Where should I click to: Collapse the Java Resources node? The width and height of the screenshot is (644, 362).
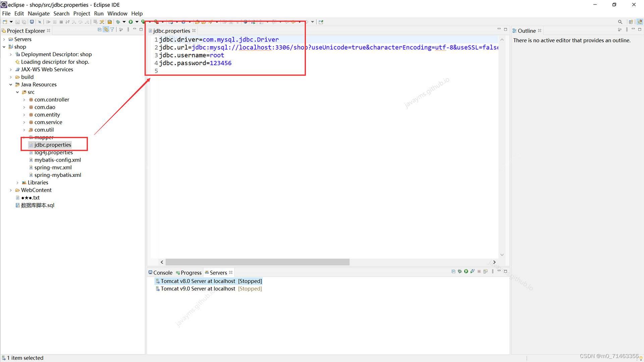[11, 84]
